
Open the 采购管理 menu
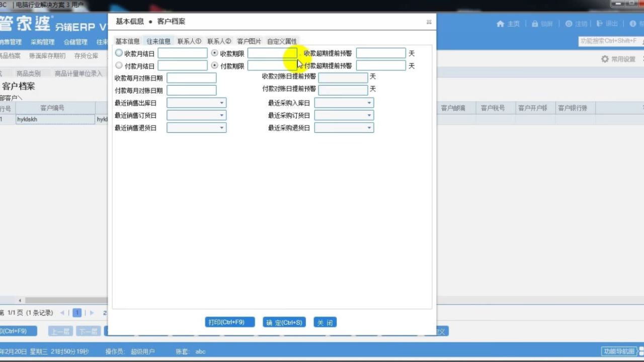pyautogui.click(x=42, y=42)
